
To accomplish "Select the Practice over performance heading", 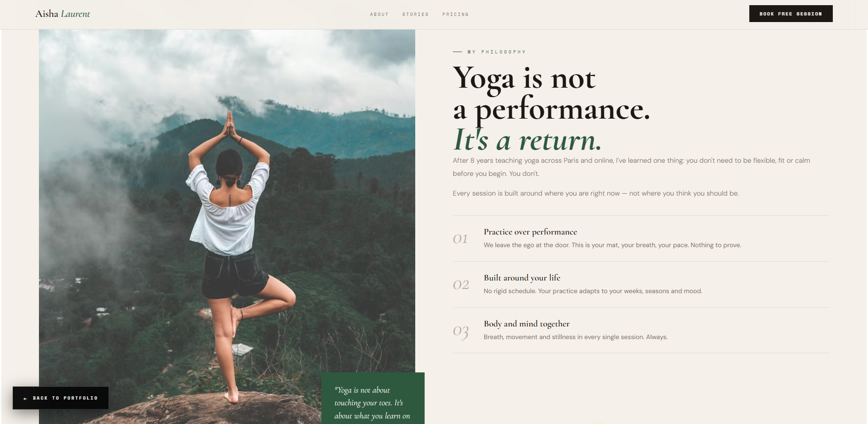I will pos(530,232).
